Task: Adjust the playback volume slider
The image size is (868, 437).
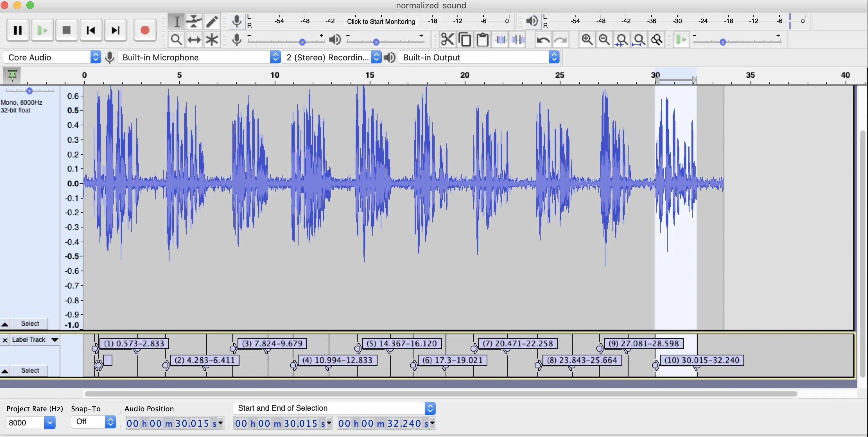Action: pos(376,42)
